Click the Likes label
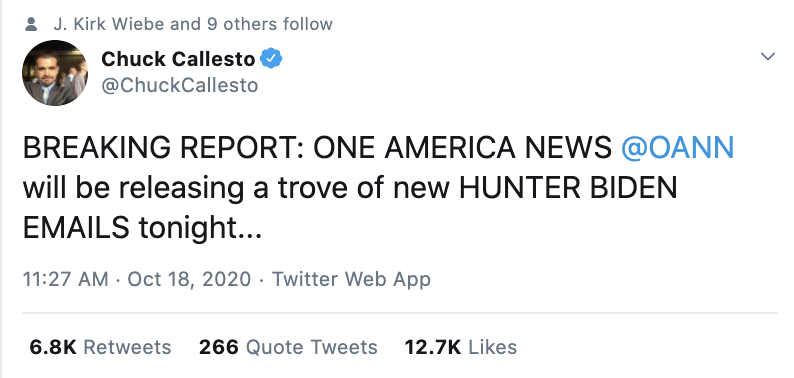Image resolution: width=794 pixels, height=378 pixels. coord(492,347)
